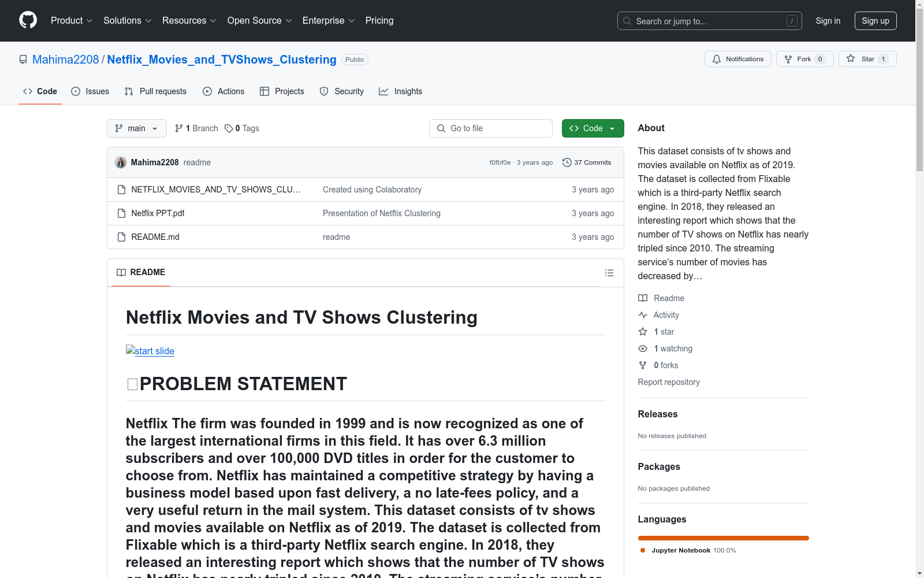
Task: Click the orange Jupyter Notebook language dot
Action: tap(643, 550)
